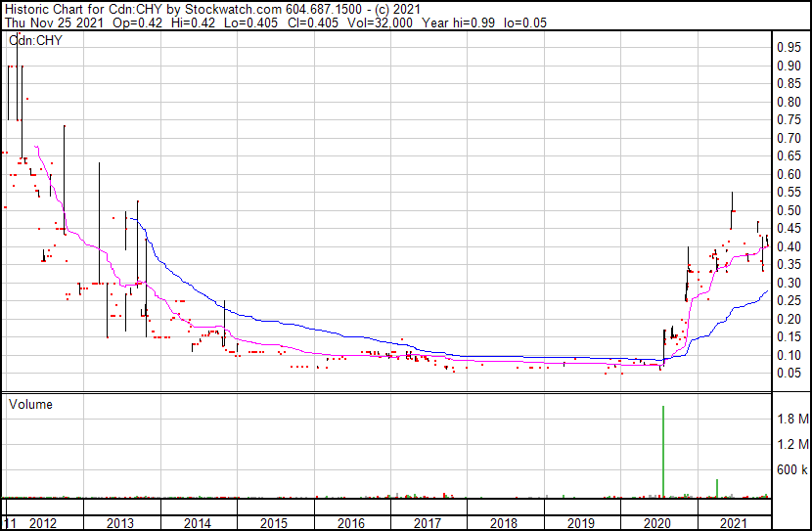This screenshot has width=812, height=531.
Task: Click the 2017 year label on time axis
Action: (x=428, y=523)
